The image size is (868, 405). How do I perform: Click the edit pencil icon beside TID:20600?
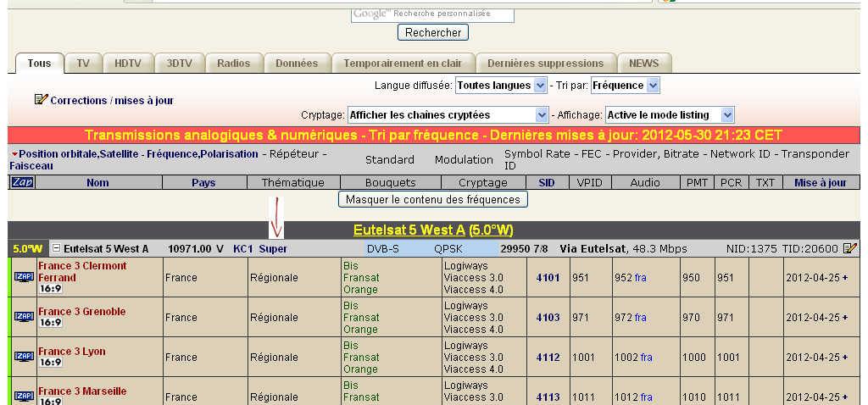(849, 248)
